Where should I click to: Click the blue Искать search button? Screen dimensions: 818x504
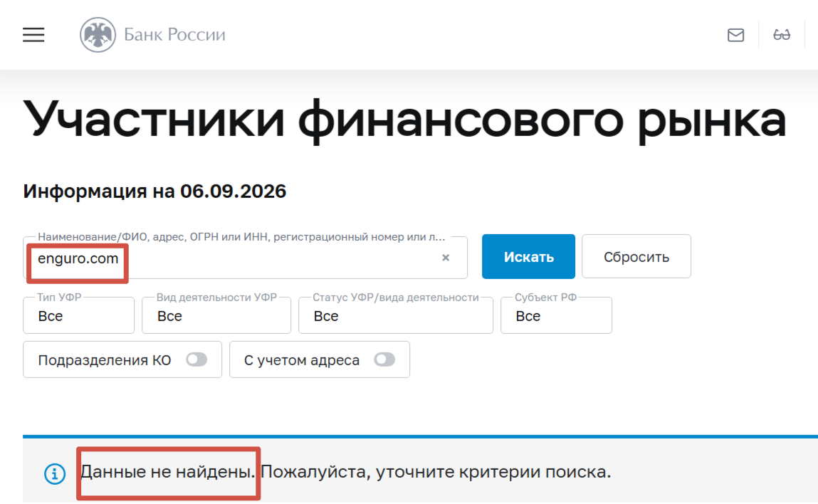pyautogui.click(x=528, y=257)
